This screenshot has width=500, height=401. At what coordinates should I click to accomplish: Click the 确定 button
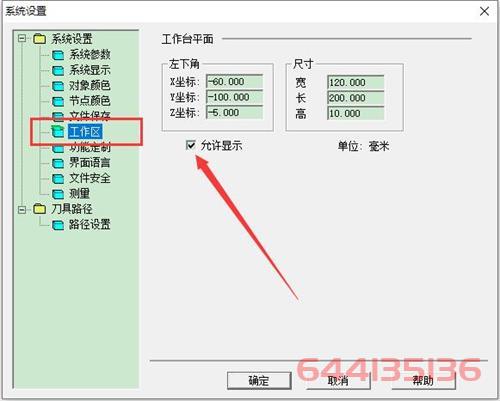(259, 380)
